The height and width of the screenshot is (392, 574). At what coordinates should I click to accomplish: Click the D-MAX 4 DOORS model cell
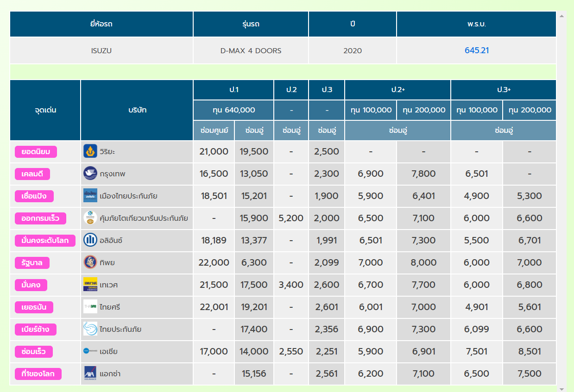tap(251, 50)
